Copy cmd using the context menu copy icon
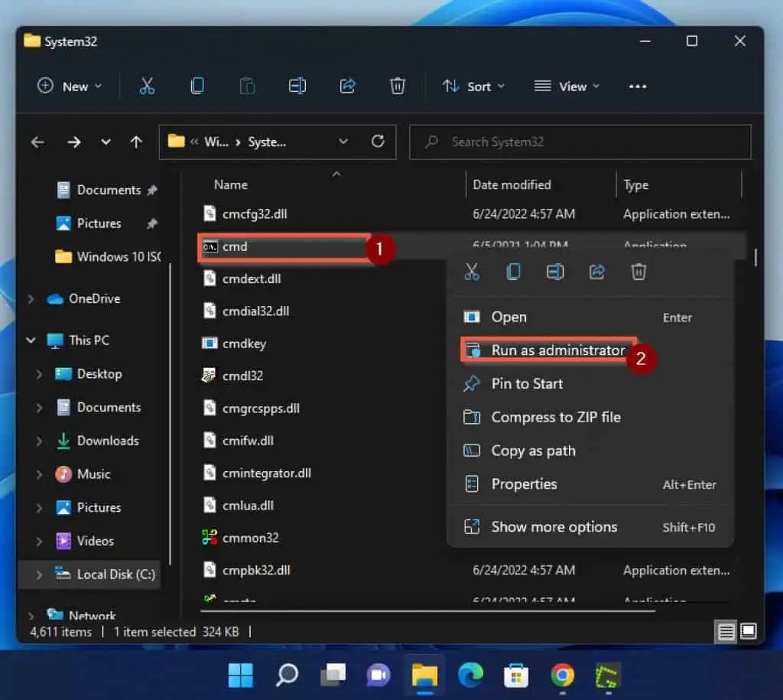Viewport: 783px width, 700px height. coord(513,272)
